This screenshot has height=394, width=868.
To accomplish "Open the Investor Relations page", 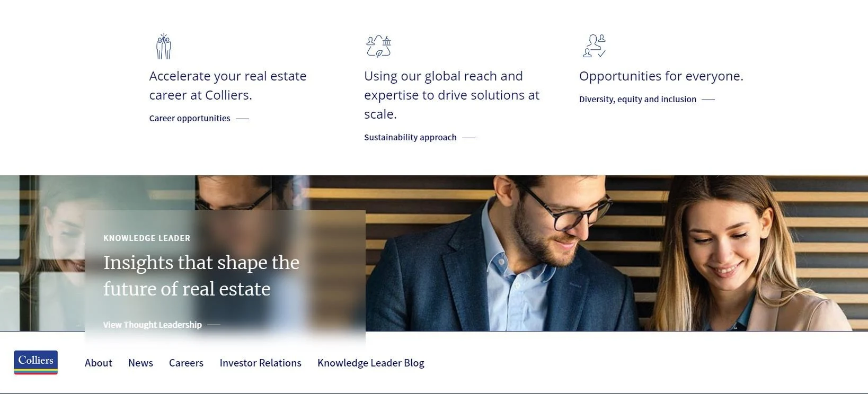I will pyautogui.click(x=260, y=363).
